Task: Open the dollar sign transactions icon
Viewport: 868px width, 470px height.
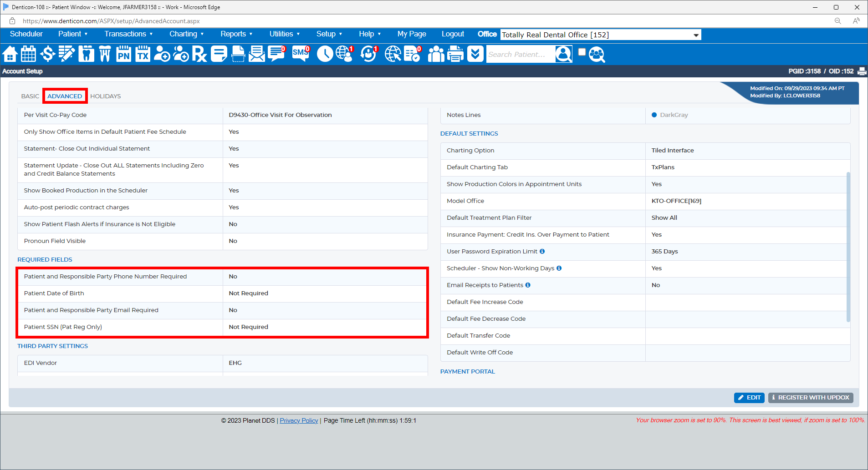Action: (x=47, y=54)
